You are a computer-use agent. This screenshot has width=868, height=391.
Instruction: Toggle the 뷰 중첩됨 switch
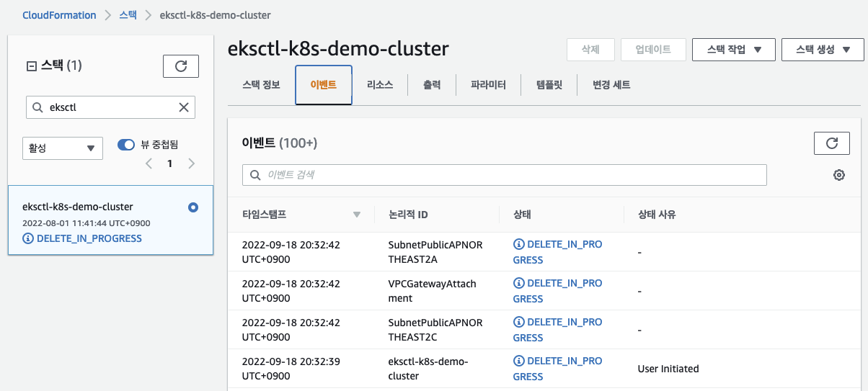126,145
